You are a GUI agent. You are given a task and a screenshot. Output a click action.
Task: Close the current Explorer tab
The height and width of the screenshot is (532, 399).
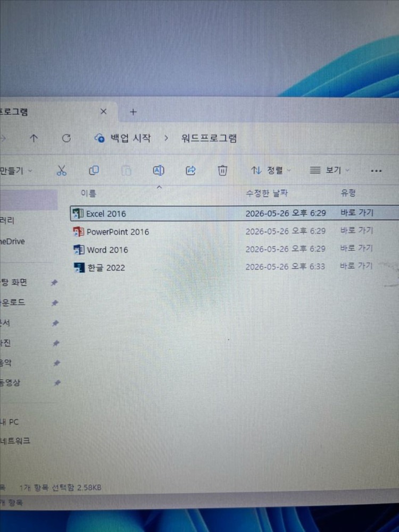(104, 112)
